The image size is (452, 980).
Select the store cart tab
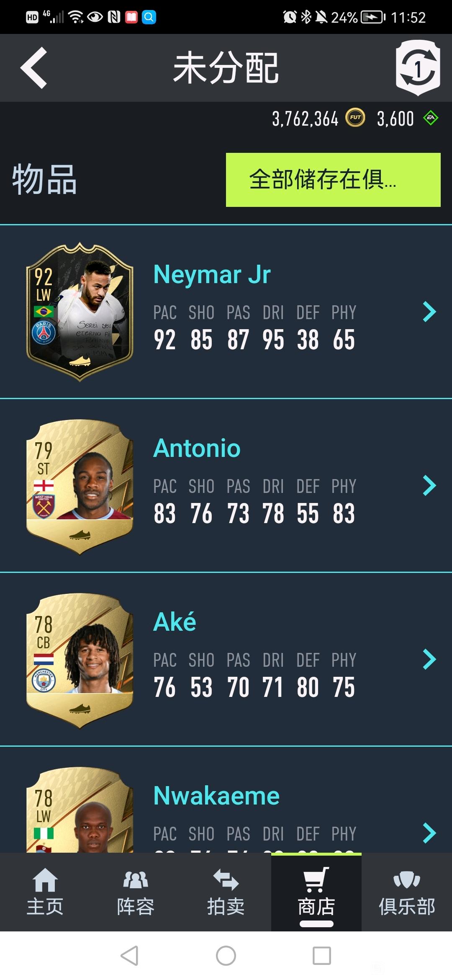pyautogui.click(x=316, y=892)
